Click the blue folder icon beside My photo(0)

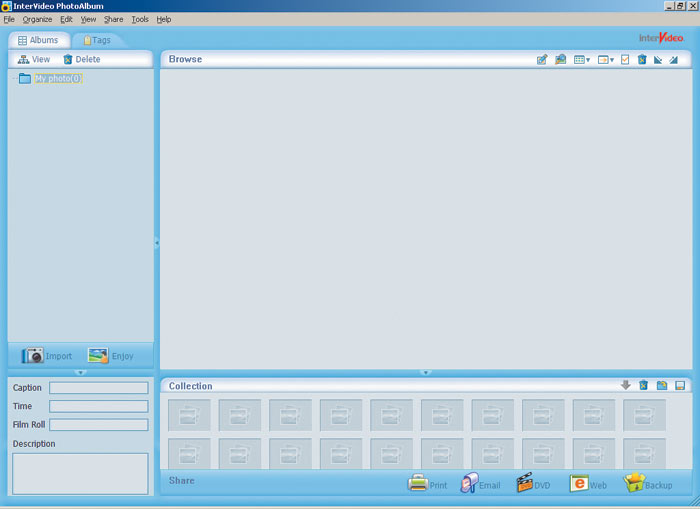tap(25, 79)
